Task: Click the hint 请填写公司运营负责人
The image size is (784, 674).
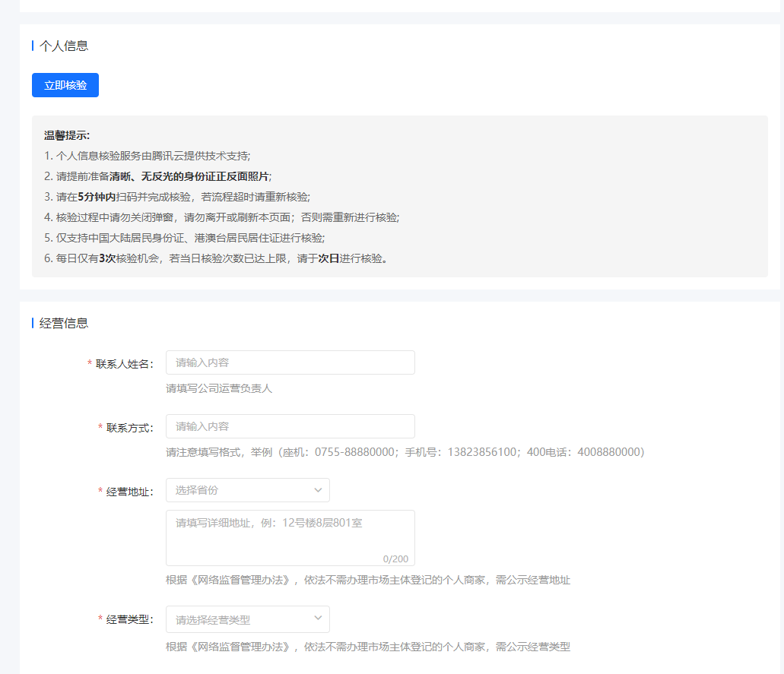Action: pyautogui.click(x=219, y=388)
